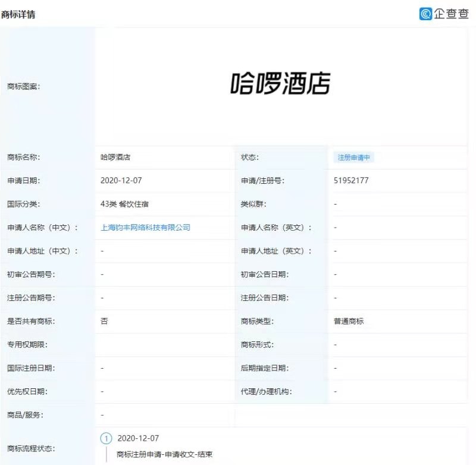
Task: Select process date 2020-12-07 in timeline
Action: pyautogui.click(x=138, y=438)
